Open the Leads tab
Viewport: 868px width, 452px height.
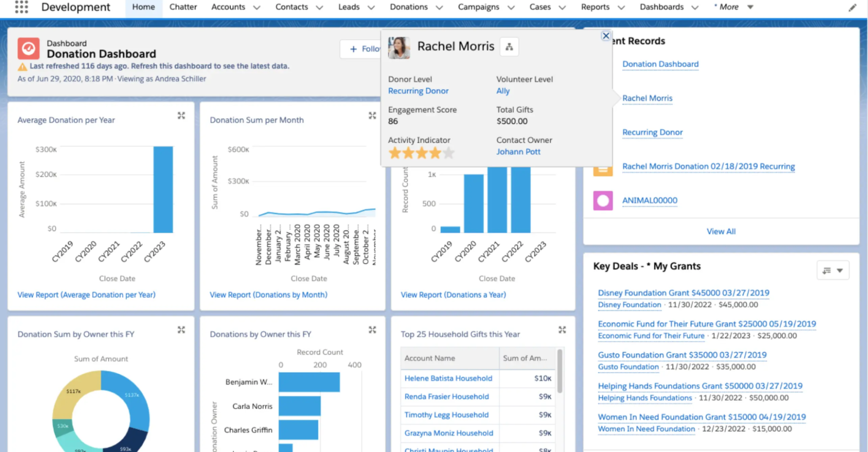[x=349, y=7]
